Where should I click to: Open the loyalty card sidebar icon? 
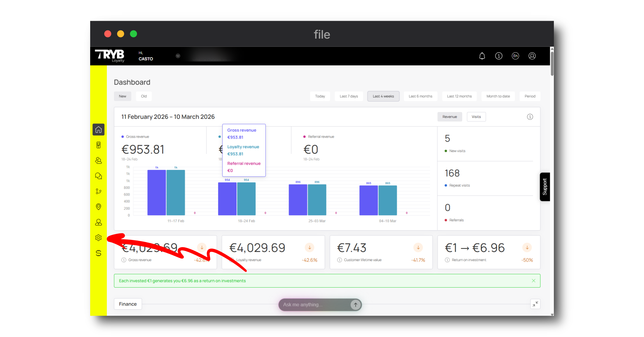click(x=98, y=145)
